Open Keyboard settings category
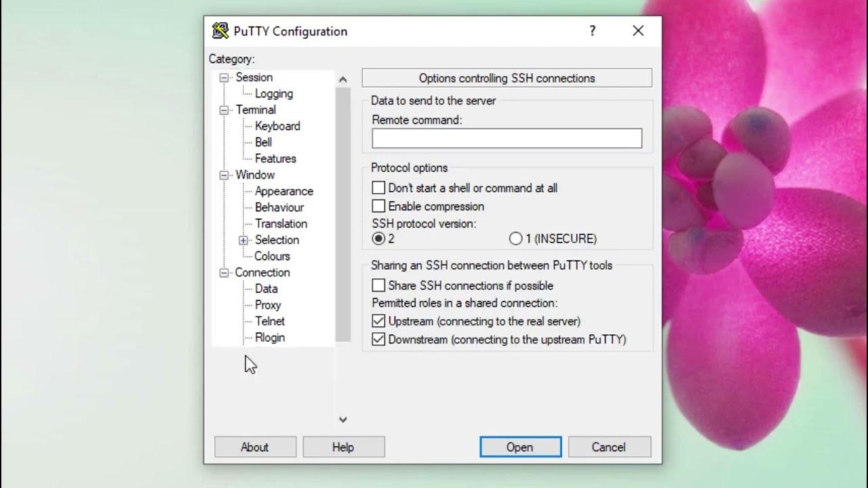 (x=277, y=126)
